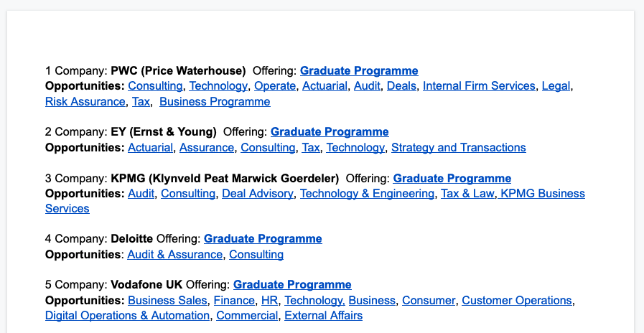Open KPMG Technology & Engineering link

coord(367,194)
